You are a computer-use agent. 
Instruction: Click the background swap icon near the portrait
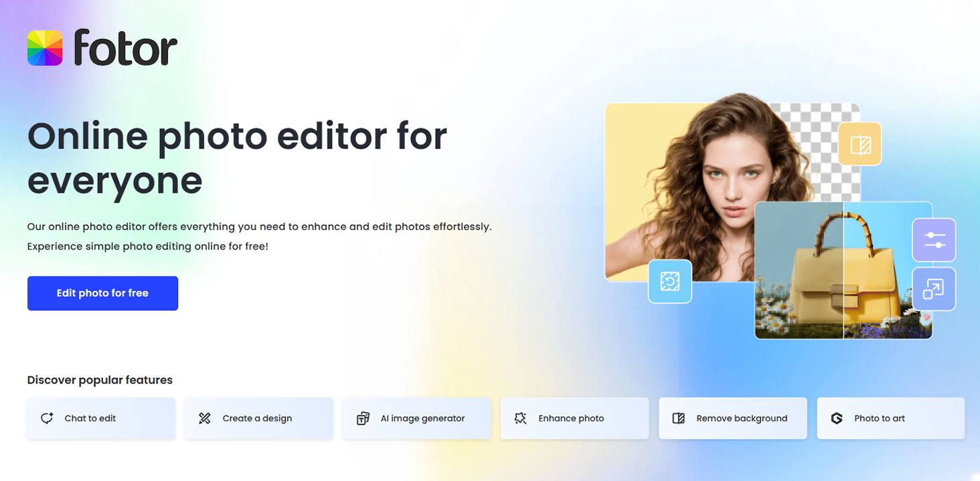670,282
